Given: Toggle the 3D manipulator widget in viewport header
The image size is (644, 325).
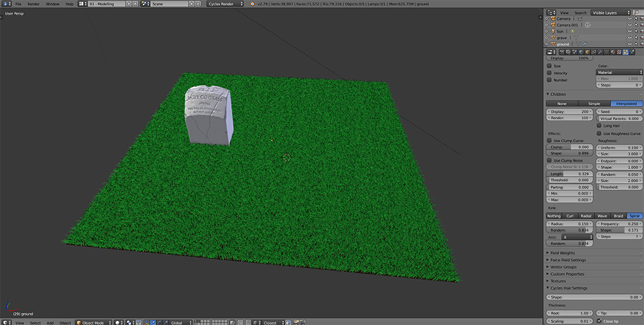Looking at the screenshot, I should pos(147,322).
